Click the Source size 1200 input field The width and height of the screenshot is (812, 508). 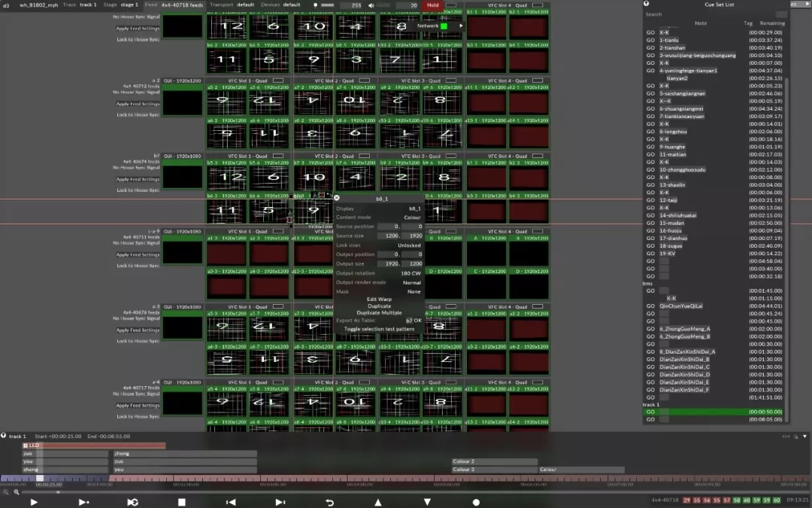[x=389, y=236]
